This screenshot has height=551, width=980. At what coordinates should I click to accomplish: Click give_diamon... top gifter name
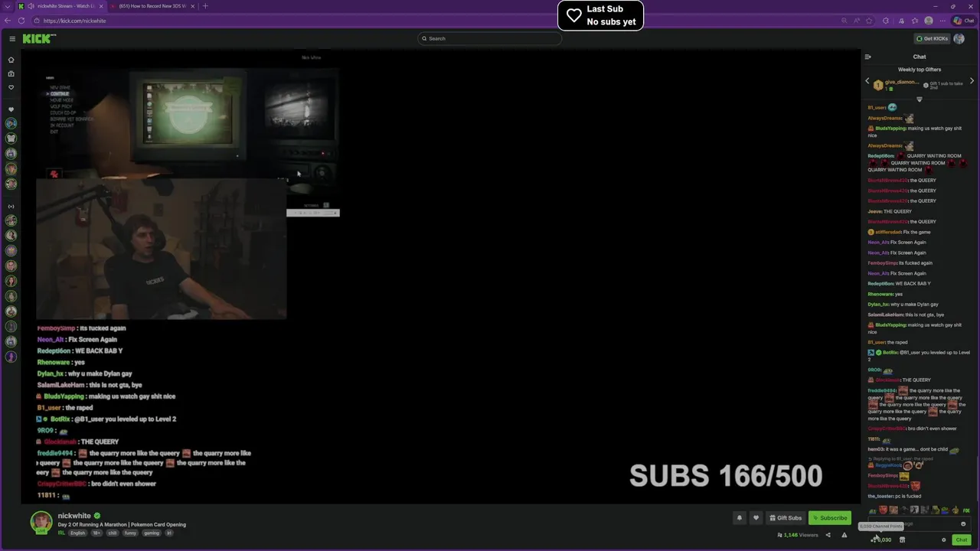tap(901, 82)
